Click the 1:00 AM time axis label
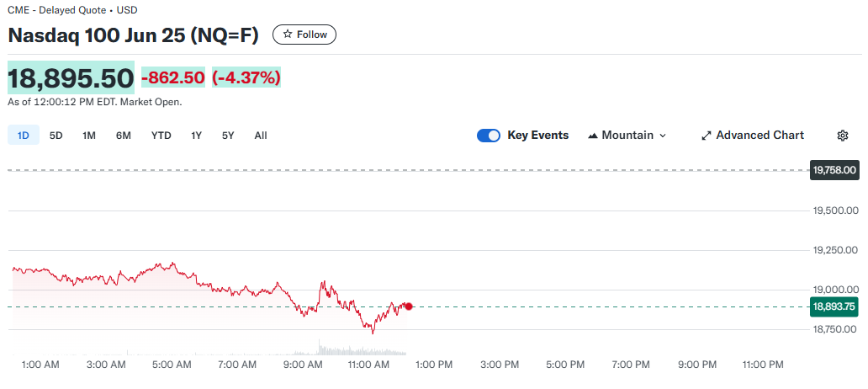Screen dimensions: 868x389 pyautogui.click(x=40, y=365)
